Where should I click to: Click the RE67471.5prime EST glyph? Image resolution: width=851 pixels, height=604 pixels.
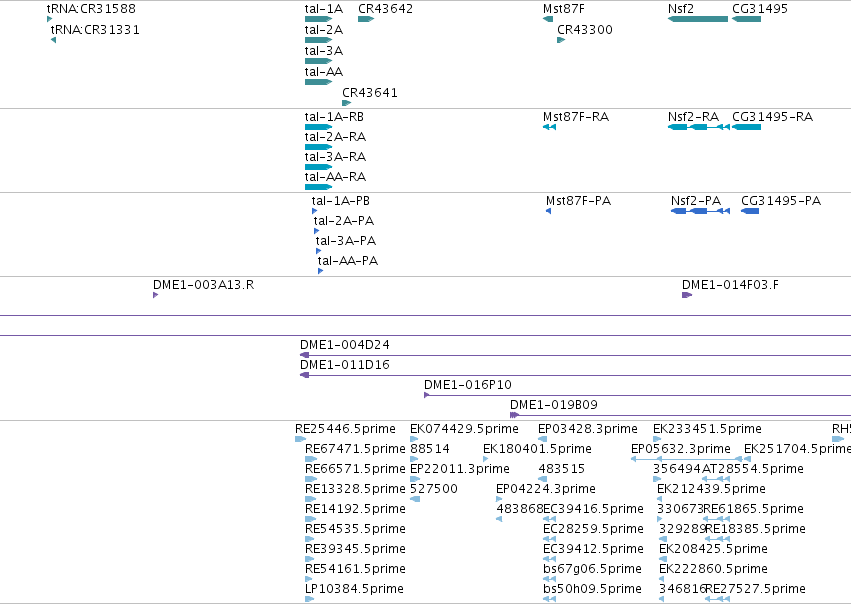[311, 459]
